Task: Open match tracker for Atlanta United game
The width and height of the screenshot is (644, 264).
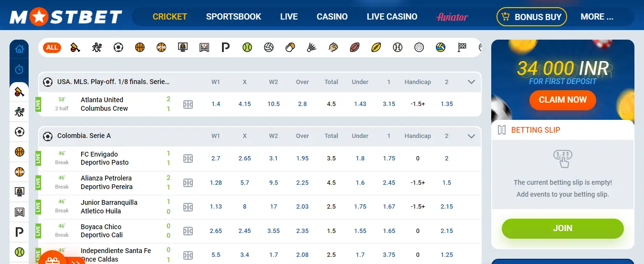Action: pos(188,104)
